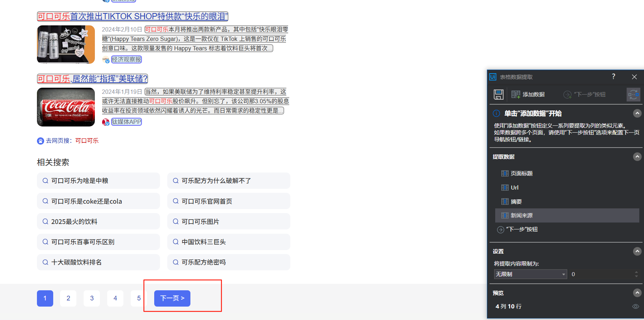Click the magnifier icon beside 2025最火的饮料
The width and height of the screenshot is (644, 320).
point(45,221)
